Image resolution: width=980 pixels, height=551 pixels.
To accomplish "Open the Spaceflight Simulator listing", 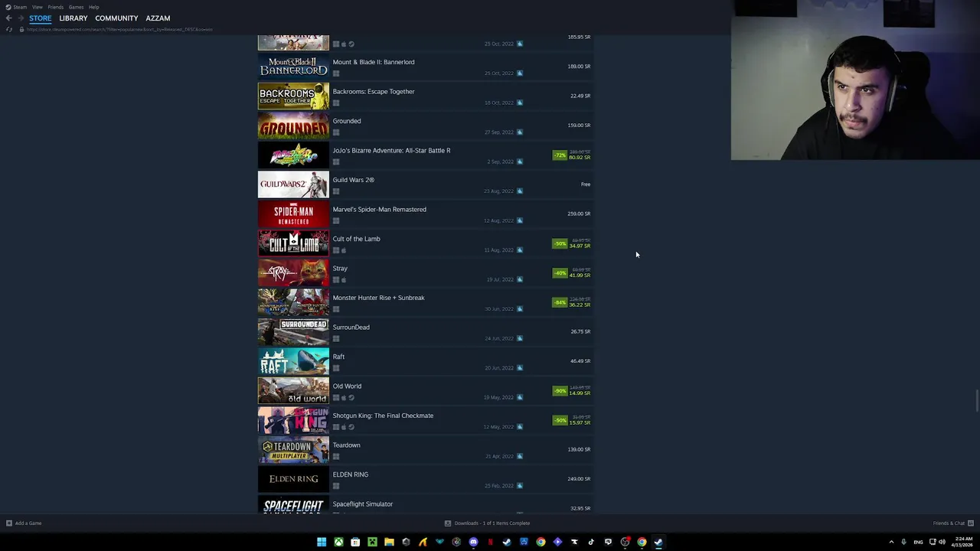I will coord(425,504).
